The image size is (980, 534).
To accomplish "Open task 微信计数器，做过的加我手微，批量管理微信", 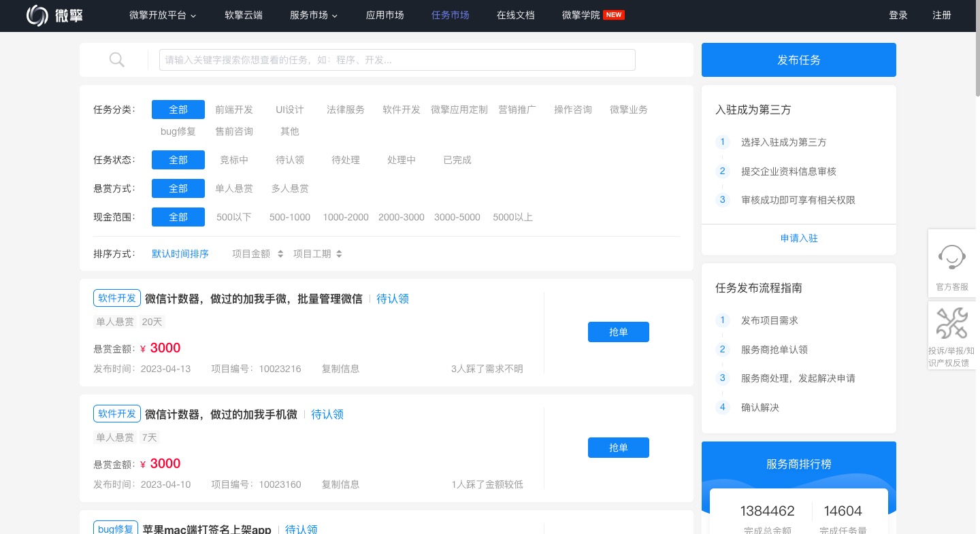I will pos(254,299).
